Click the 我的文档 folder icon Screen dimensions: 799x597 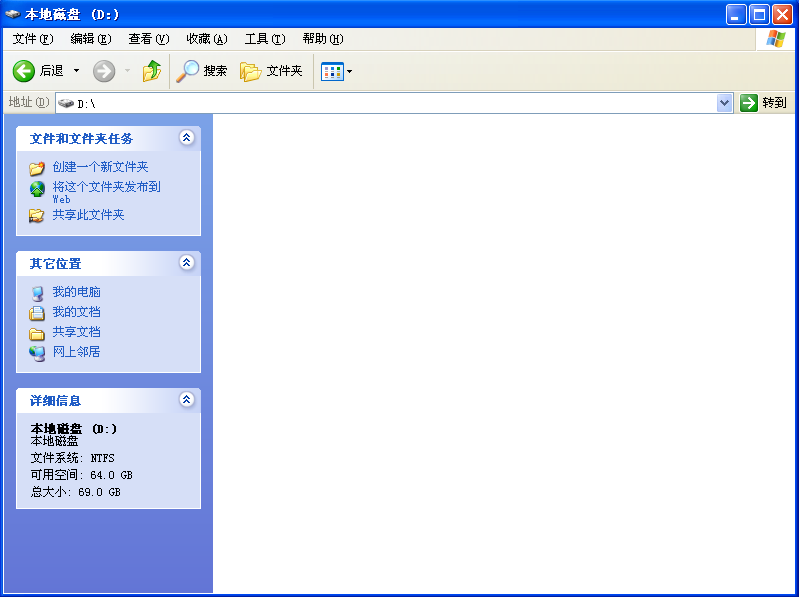click(37, 312)
